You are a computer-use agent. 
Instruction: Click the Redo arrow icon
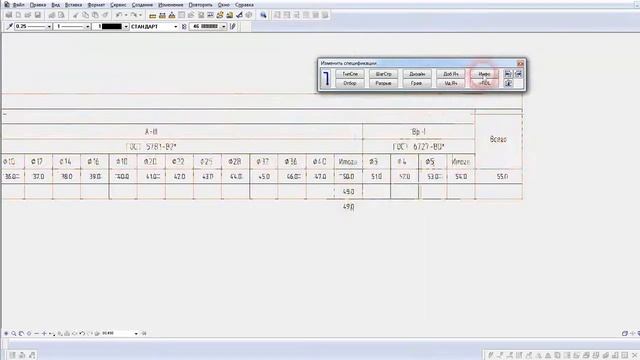[133, 15]
